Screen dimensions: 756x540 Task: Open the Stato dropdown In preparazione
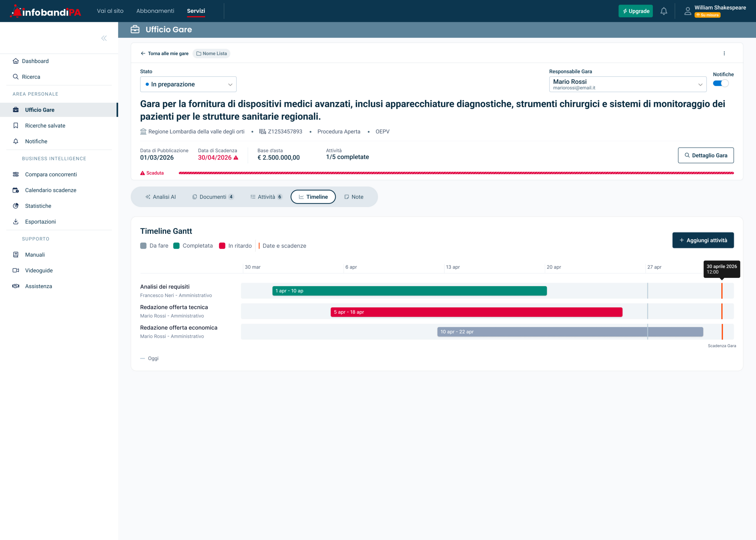click(x=188, y=84)
